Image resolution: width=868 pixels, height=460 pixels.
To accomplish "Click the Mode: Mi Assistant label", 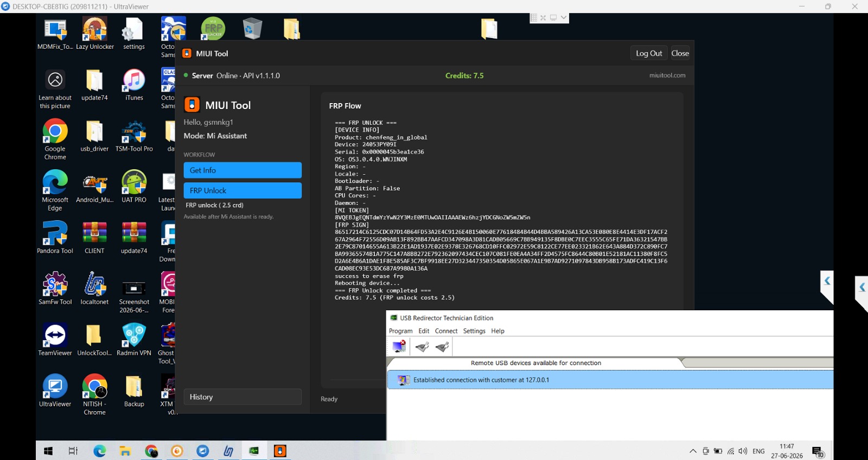I will point(215,136).
